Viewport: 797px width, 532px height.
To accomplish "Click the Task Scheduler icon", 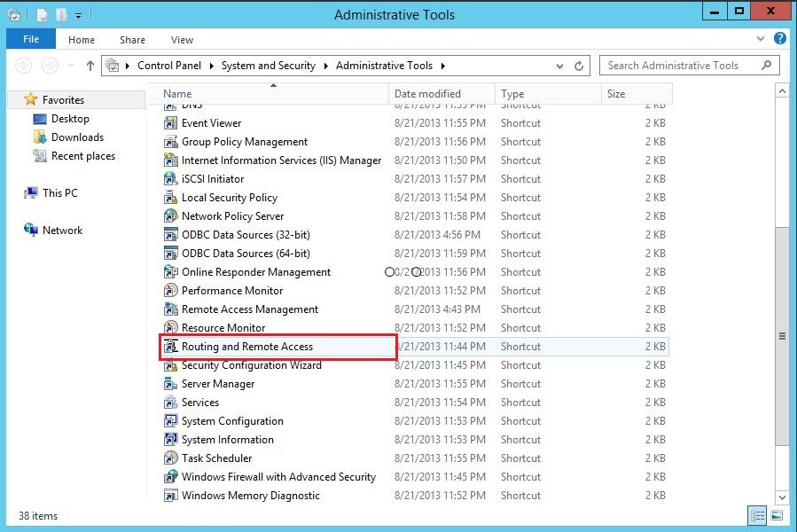I will click(171, 458).
